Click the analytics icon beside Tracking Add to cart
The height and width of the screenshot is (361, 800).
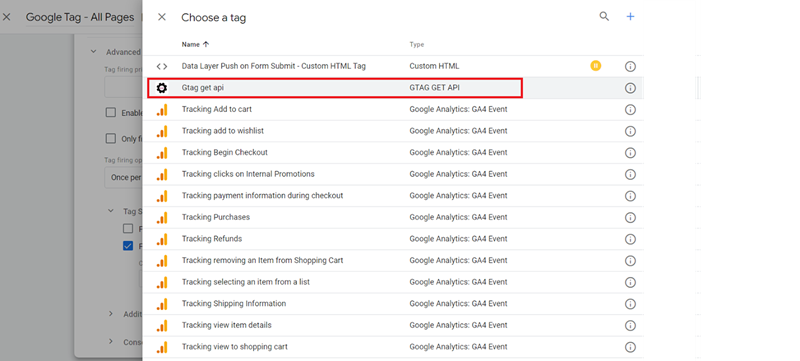[162, 110]
